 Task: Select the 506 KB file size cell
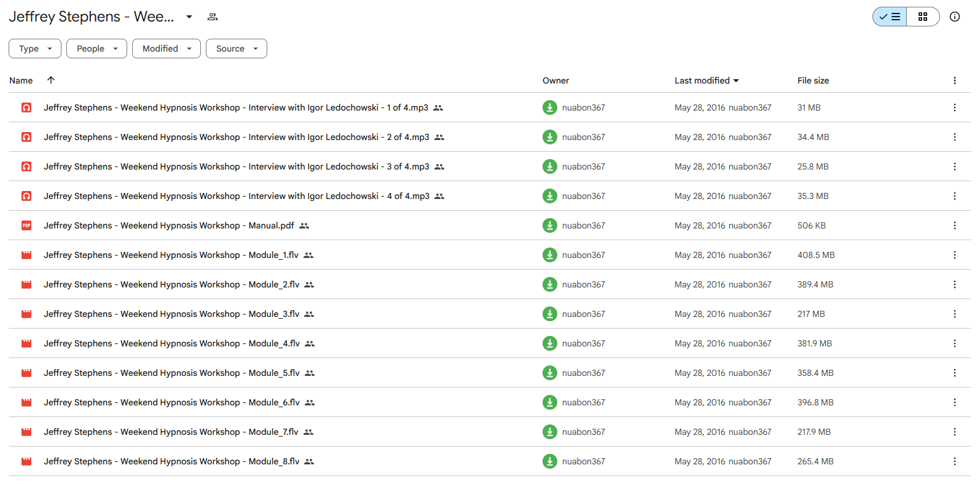pyautogui.click(x=812, y=225)
